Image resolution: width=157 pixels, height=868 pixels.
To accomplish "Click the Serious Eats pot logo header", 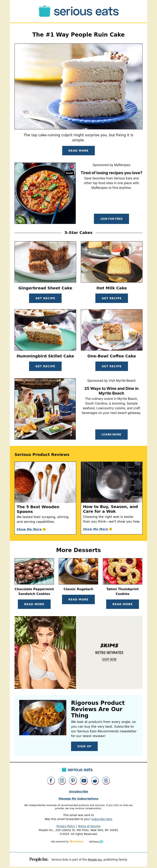I will pos(78,11).
